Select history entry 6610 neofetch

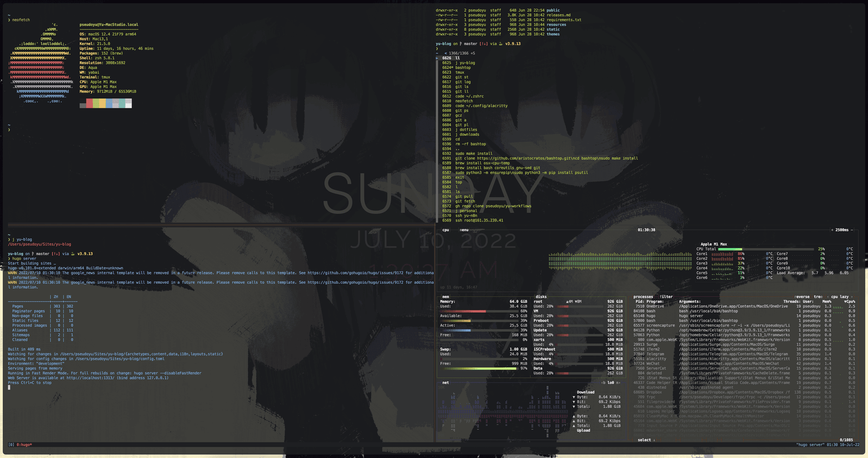(457, 101)
